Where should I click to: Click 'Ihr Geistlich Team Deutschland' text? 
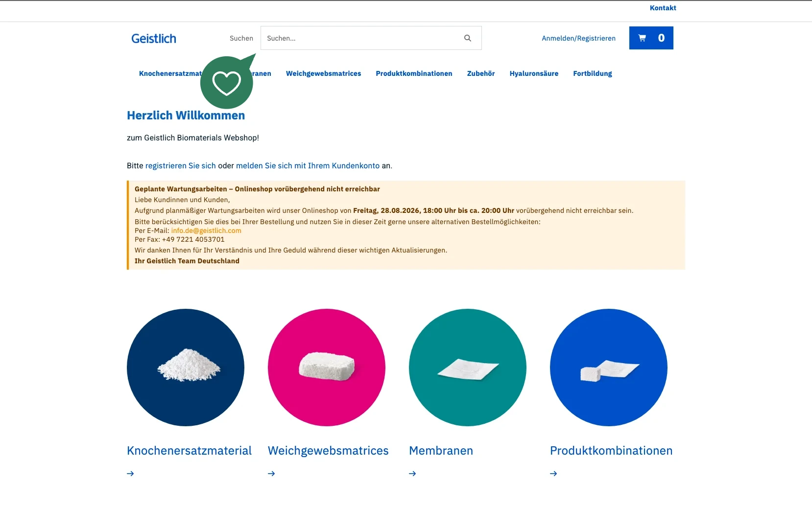click(x=187, y=261)
